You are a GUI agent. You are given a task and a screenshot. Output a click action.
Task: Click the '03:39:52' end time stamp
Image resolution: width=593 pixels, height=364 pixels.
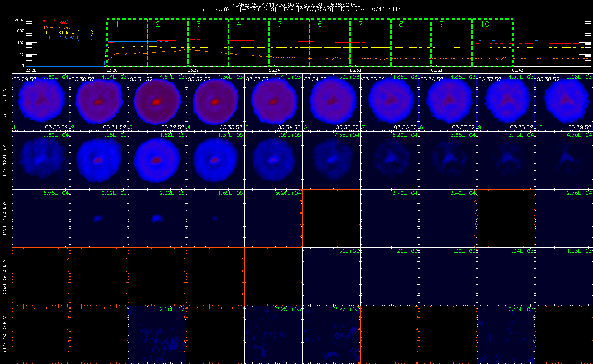click(580, 127)
